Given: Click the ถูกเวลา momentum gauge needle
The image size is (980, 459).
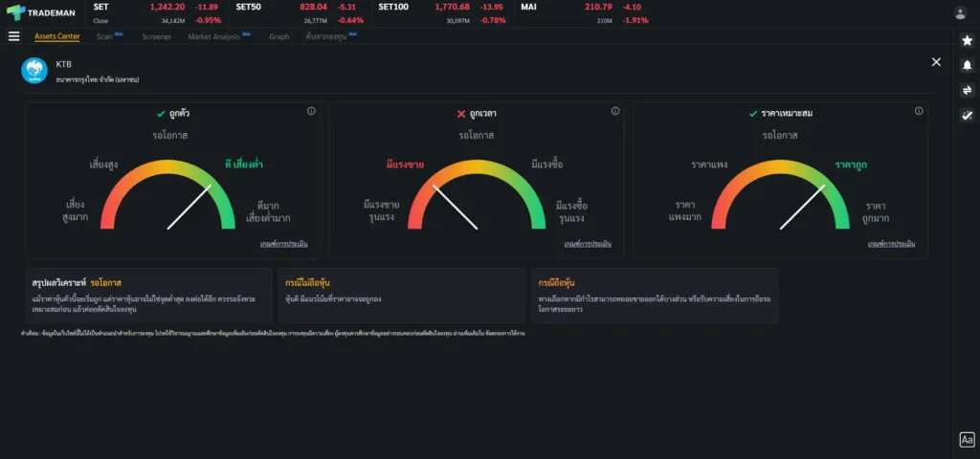Looking at the screenshot, I should [x=455, y=207].
